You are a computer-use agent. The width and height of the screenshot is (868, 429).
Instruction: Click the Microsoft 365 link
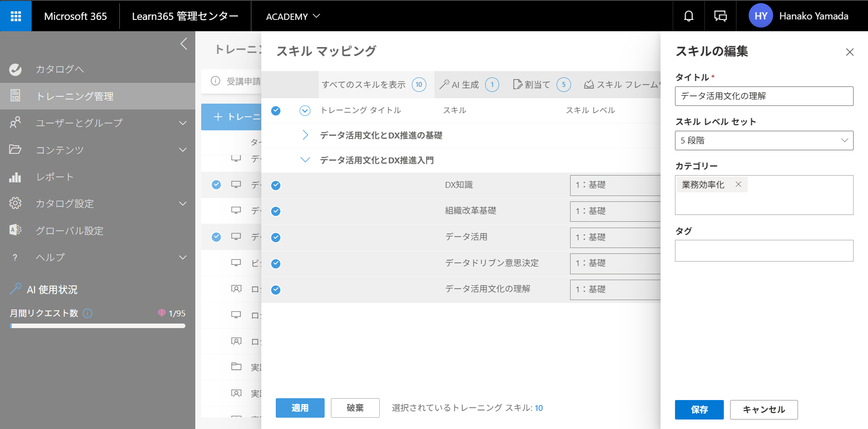(75, 16)
